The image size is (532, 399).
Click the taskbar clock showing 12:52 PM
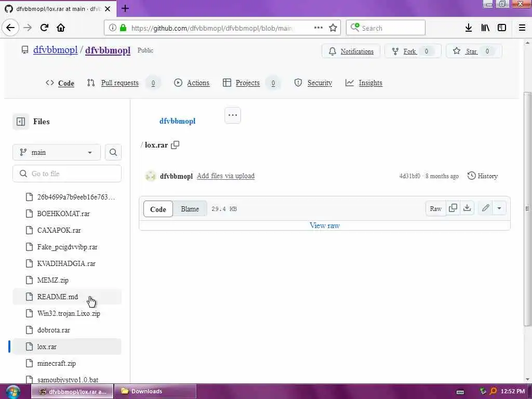(513, 392)
